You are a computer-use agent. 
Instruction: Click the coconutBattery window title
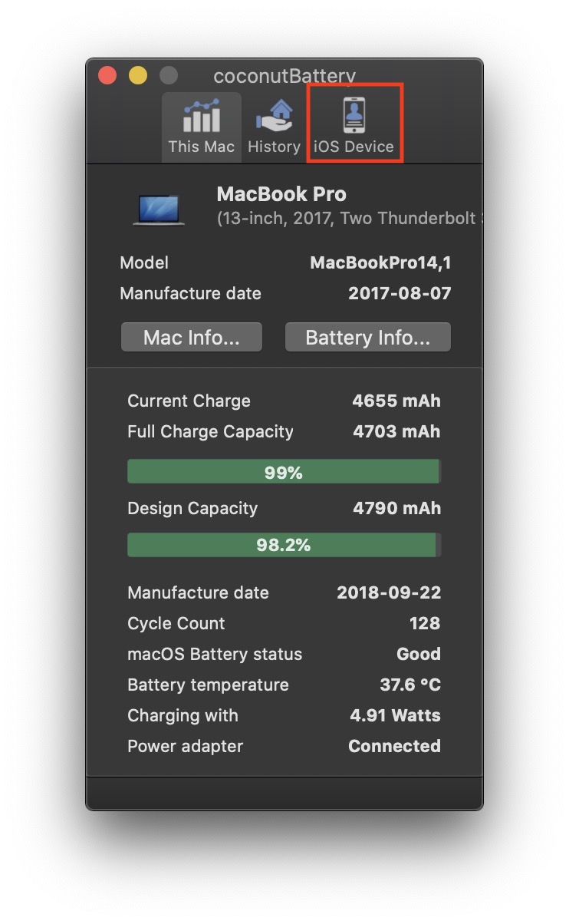(284, 76)
